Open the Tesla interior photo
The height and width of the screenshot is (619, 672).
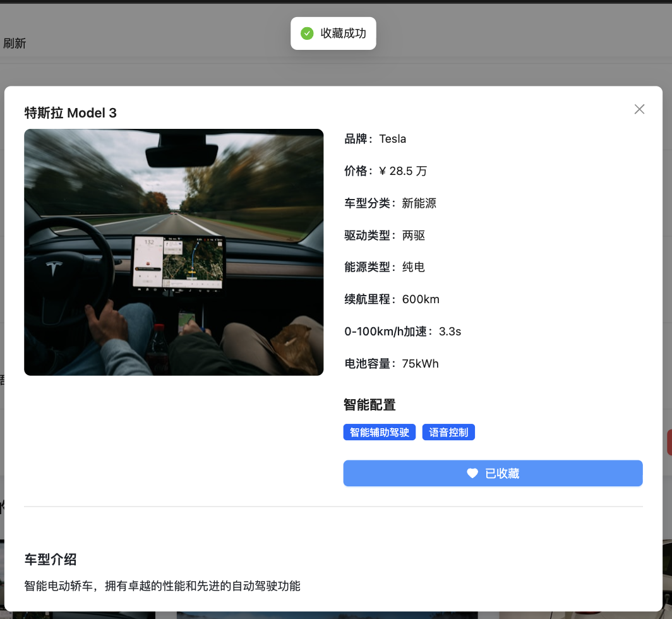[x=174, y=252]
